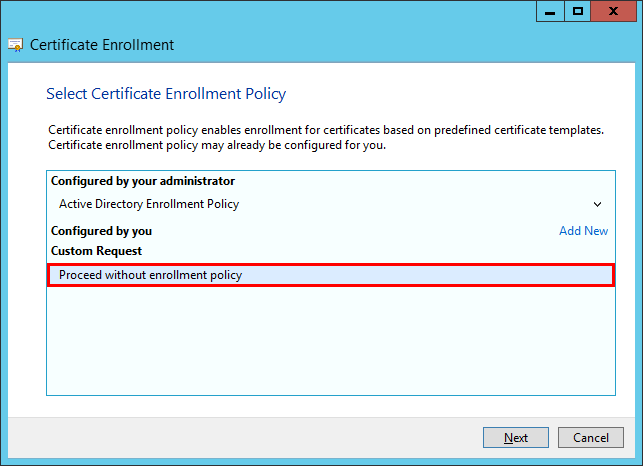Click the Select Certificate Enrollment Policy heading
Viewport: 643px width, 466px height.
pos(166,94)
